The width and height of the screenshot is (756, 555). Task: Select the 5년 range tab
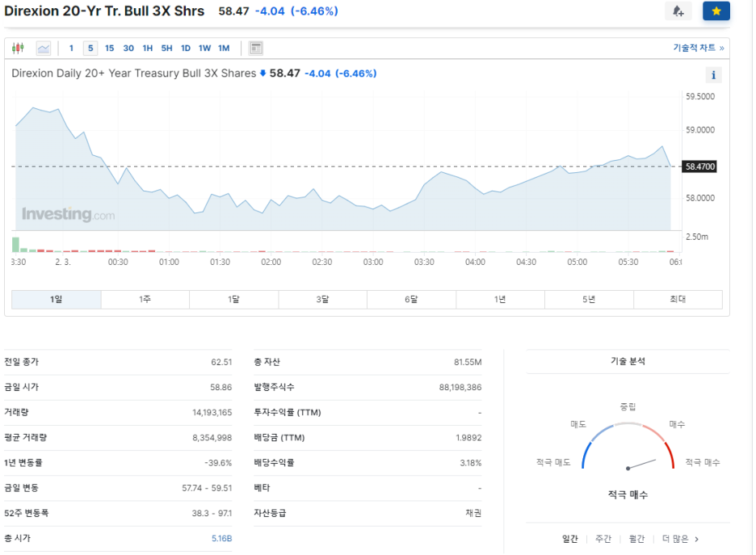click(x=589, y=300)
